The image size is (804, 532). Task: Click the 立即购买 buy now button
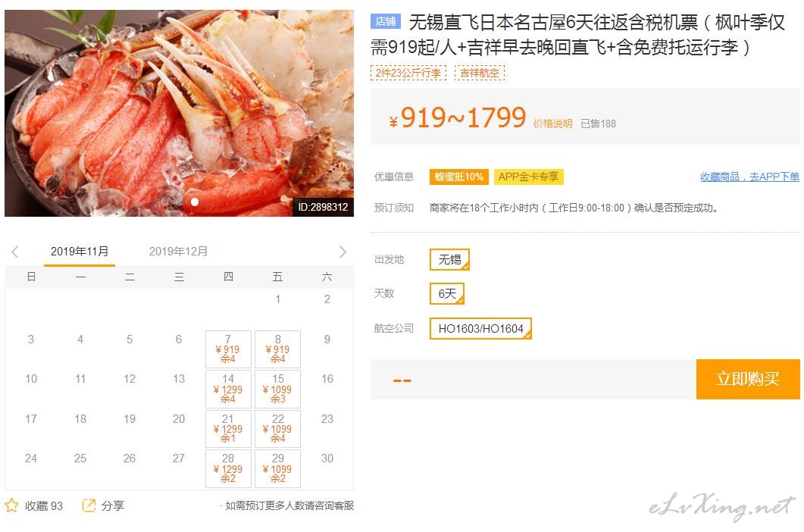click(x=748, y=379)
